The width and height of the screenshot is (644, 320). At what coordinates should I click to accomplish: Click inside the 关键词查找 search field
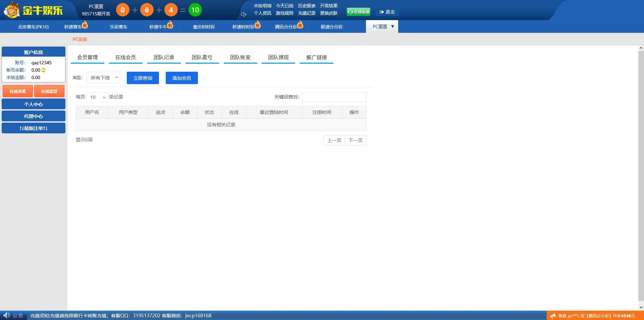pyautogui.click(x=334, y=97)
